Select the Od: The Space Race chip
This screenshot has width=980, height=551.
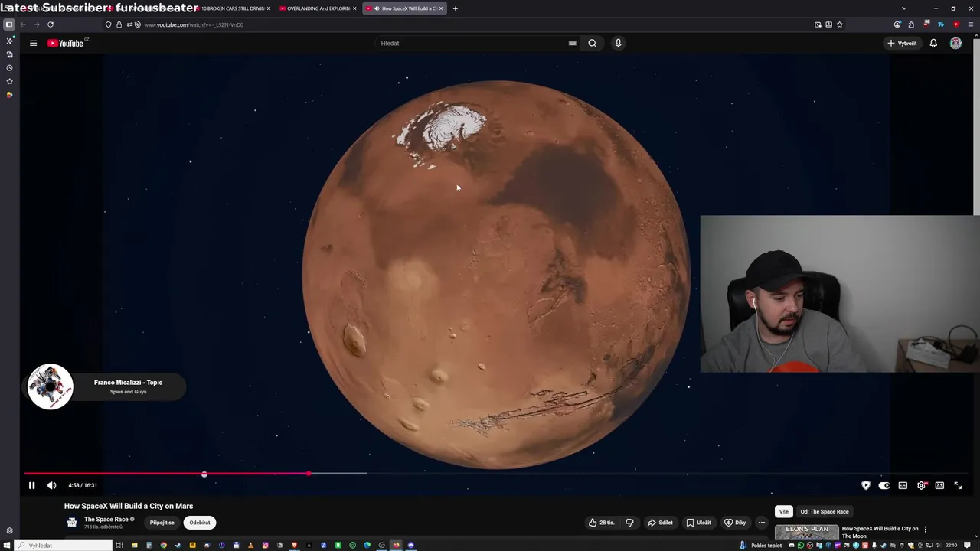coord(825,511)
